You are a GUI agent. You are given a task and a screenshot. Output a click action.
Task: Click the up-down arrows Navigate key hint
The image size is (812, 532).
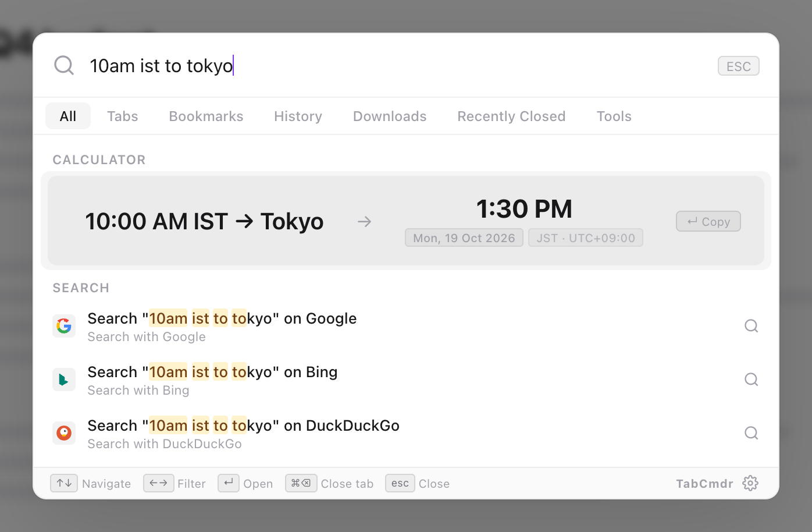point(64,483)
